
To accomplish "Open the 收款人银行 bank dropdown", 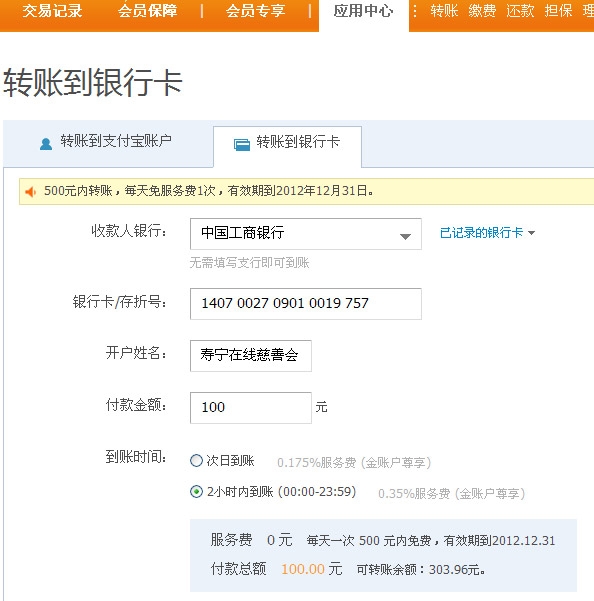I will [x=306, y=234].
